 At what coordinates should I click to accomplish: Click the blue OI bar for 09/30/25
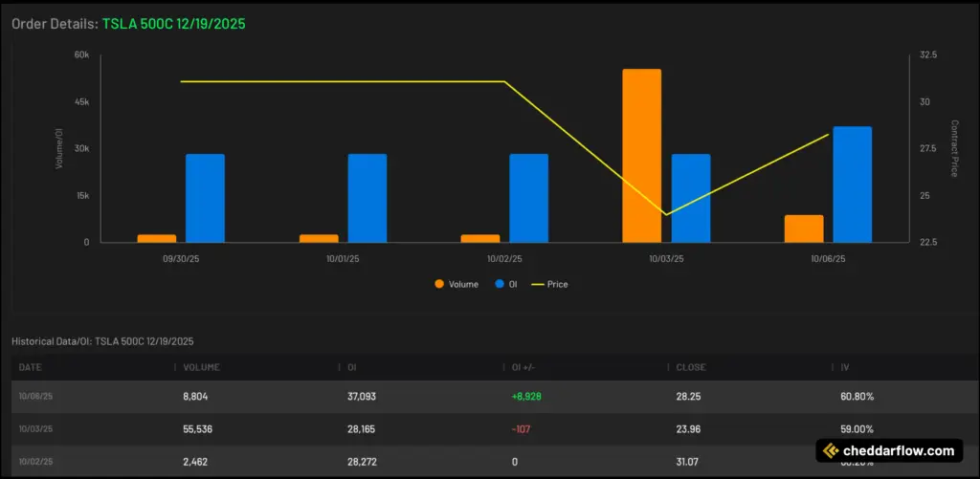[205, 198]
